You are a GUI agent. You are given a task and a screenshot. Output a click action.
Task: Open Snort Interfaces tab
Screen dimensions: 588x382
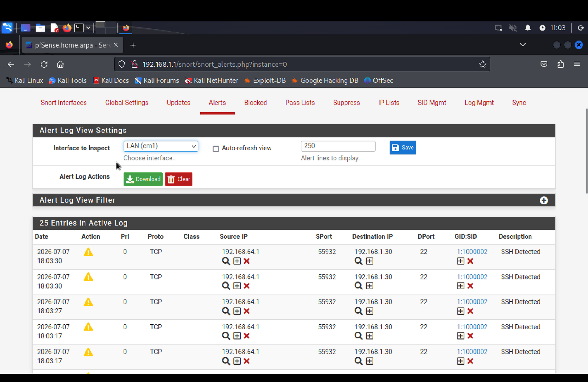64,103
